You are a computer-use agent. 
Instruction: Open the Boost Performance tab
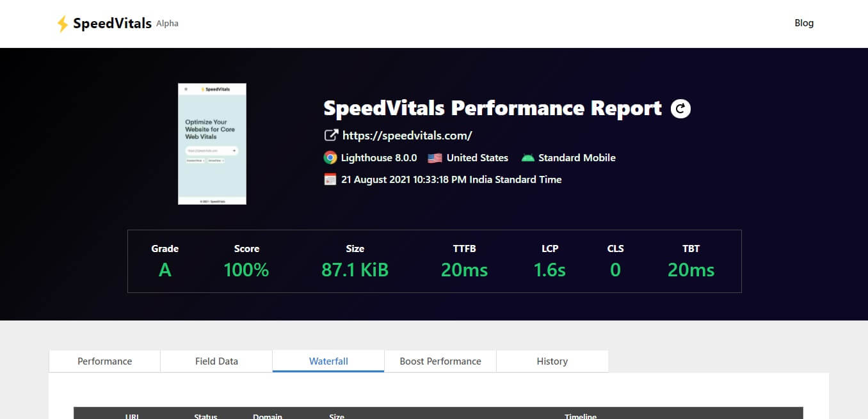[x=440, y=361]
